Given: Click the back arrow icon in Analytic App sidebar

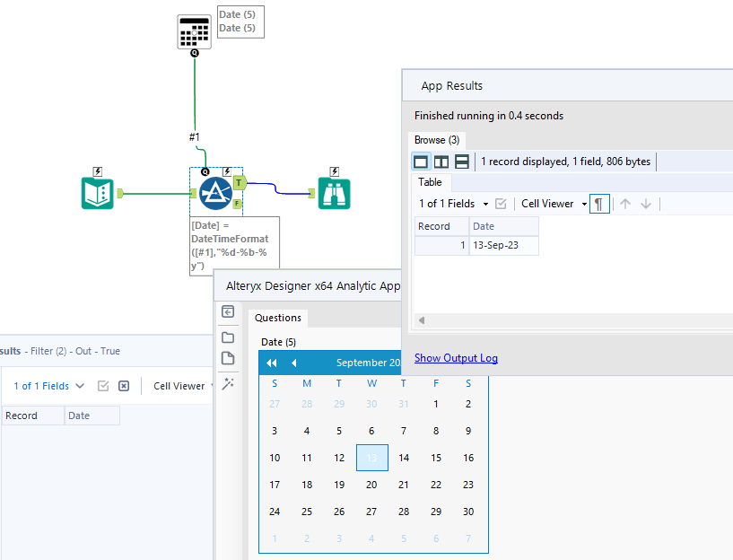Looking at the screenshot, I should [228, 311].
